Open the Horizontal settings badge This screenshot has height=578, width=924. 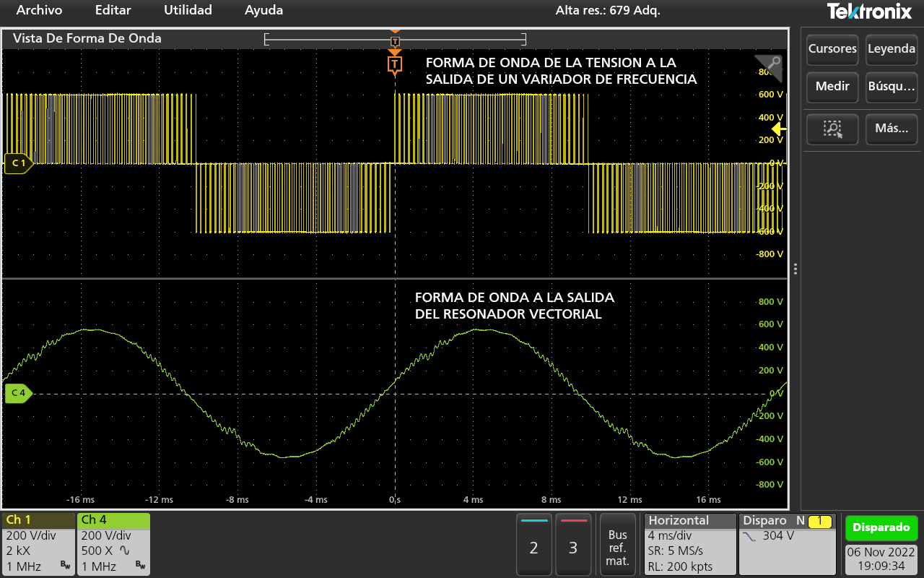pyautogui.click(x=689, y=544)
